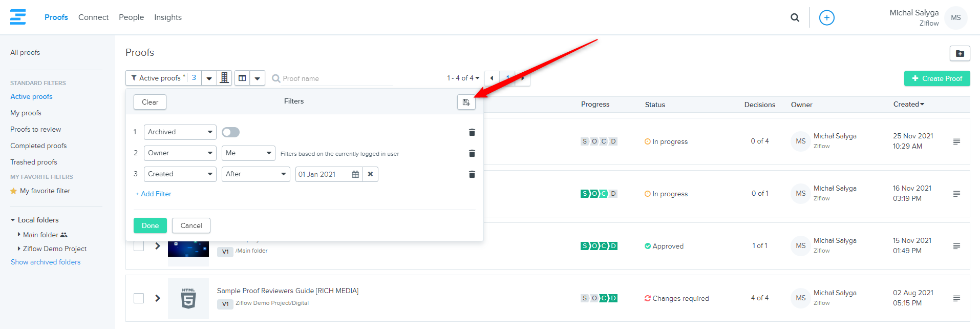The width and height of the screenshot is (980, 329).
Task: Click the save filter icon
Action: point(466,102)
